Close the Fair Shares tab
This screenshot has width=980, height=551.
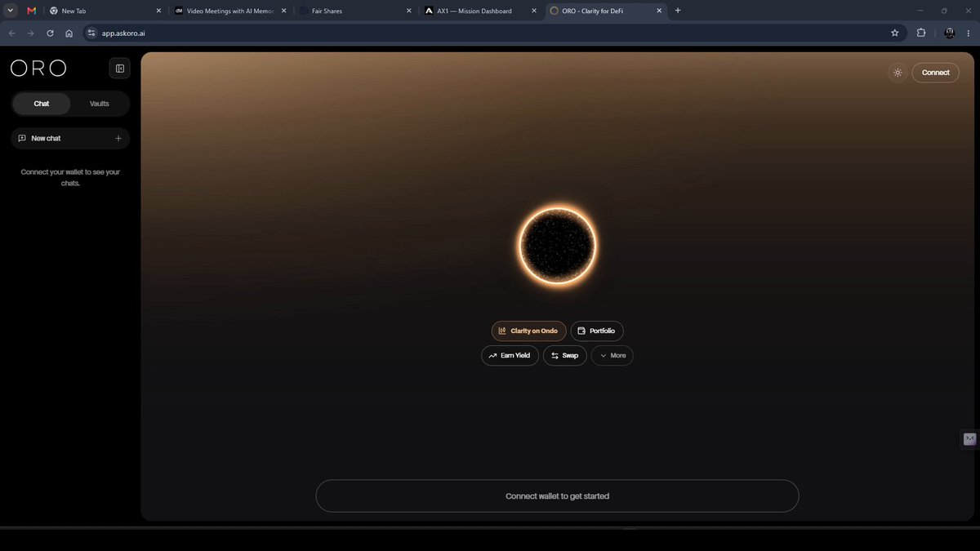click(409, 11)
